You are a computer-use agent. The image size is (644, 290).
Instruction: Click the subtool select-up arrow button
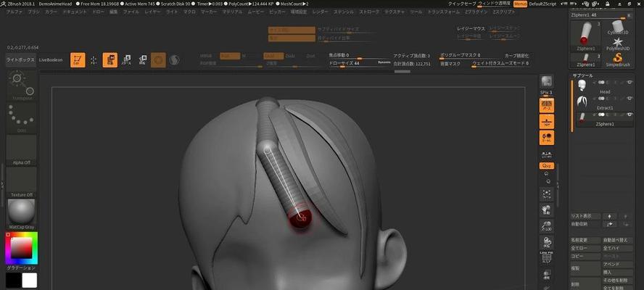click(609, 216)
